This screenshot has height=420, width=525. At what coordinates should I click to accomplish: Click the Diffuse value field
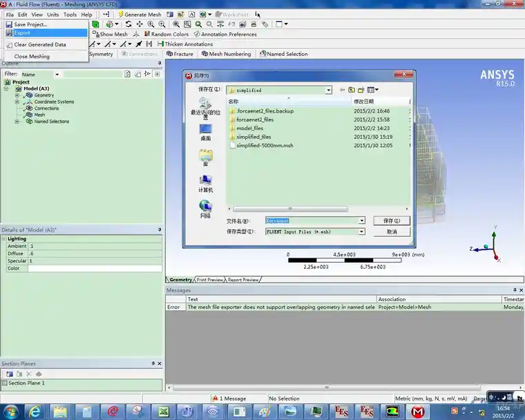pyautogui.click(x=95, y=254)
